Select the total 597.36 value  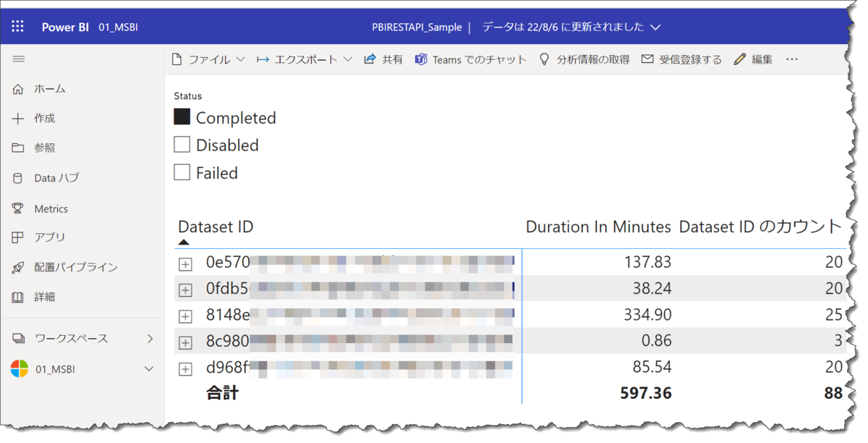[646, 393]
